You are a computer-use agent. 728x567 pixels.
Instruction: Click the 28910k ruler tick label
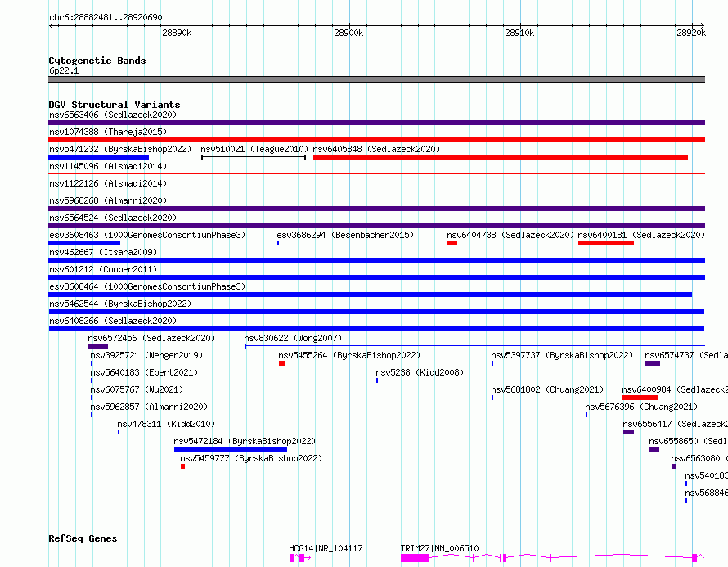click(519, 33)
